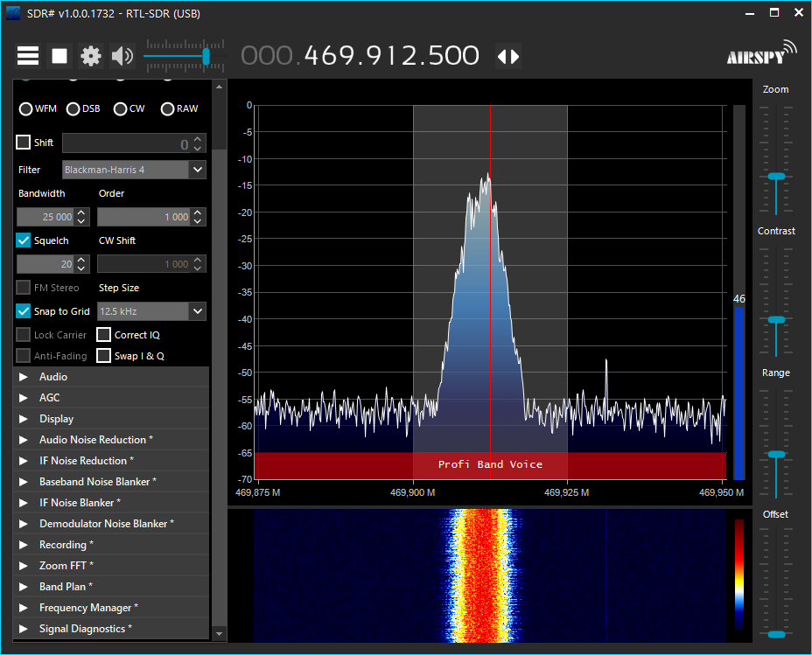Expand the IF Noise Blanker panel
Viewport: 812px width, 655px height.
[111, 502]
